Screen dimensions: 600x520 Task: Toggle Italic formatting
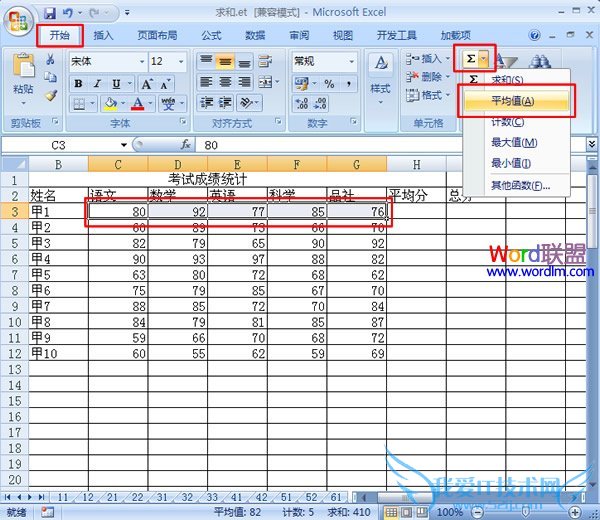click(x=97, y=83)
